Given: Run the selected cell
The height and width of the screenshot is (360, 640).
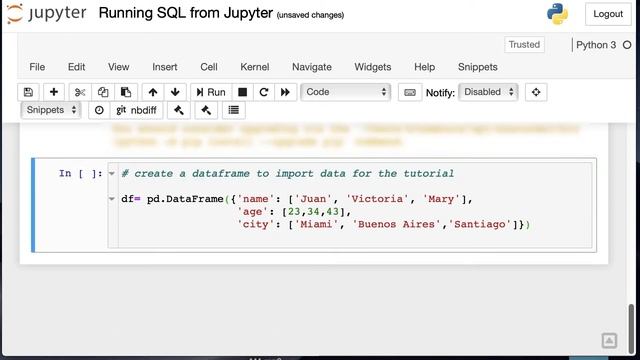Looking at the screenshot, I should click(x=211, y=92).
